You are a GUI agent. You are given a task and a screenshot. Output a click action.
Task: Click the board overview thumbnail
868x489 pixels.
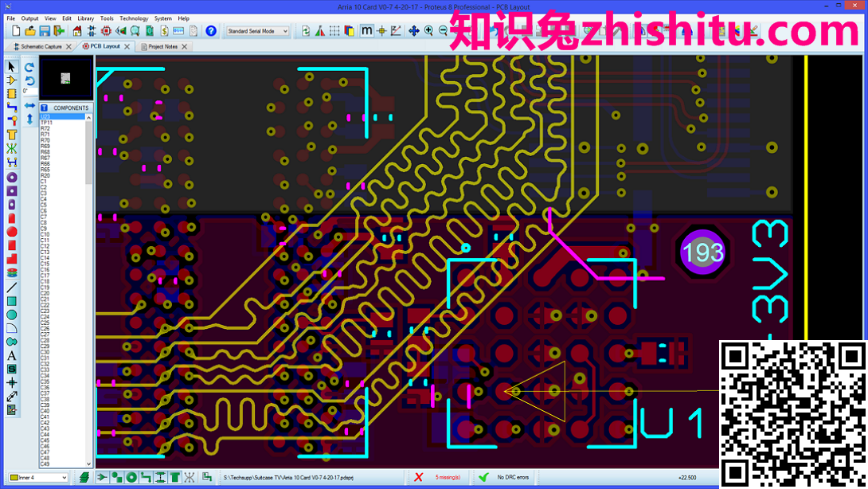65,79
